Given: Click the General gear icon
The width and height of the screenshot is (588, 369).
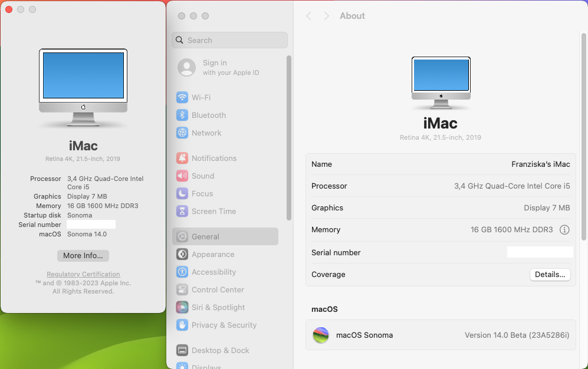Looking at the screenshot, I should click(x=182, y=236).
